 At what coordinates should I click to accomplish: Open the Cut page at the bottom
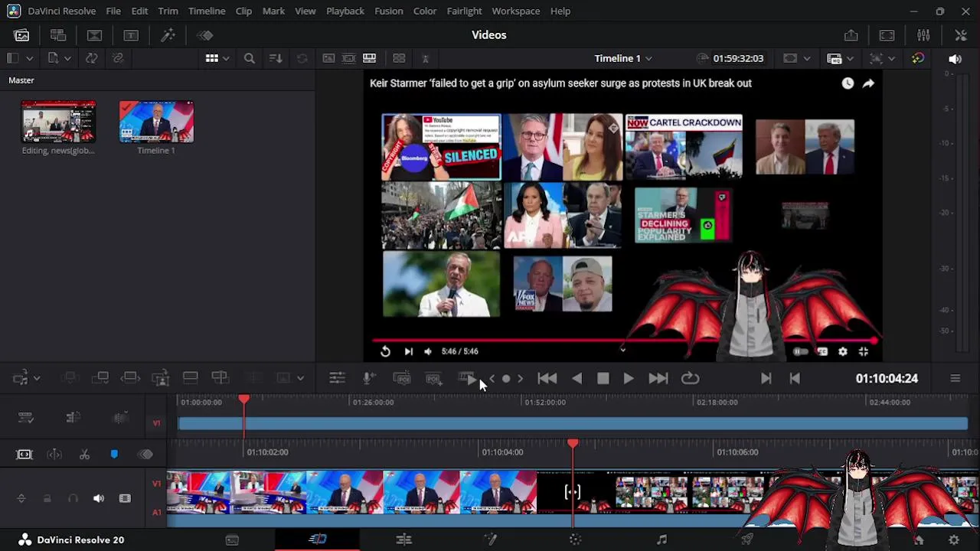click(318, 540)
